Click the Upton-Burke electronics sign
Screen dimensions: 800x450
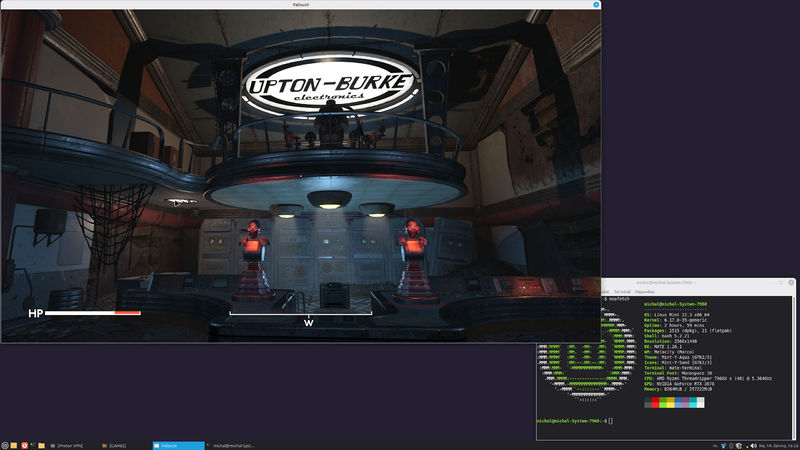331,85
